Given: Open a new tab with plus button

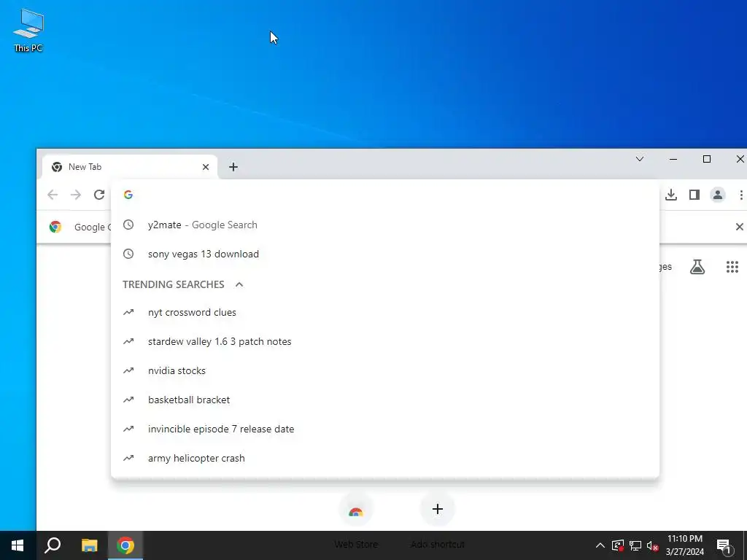Looking at the screenshot, I should coord(233,167).
